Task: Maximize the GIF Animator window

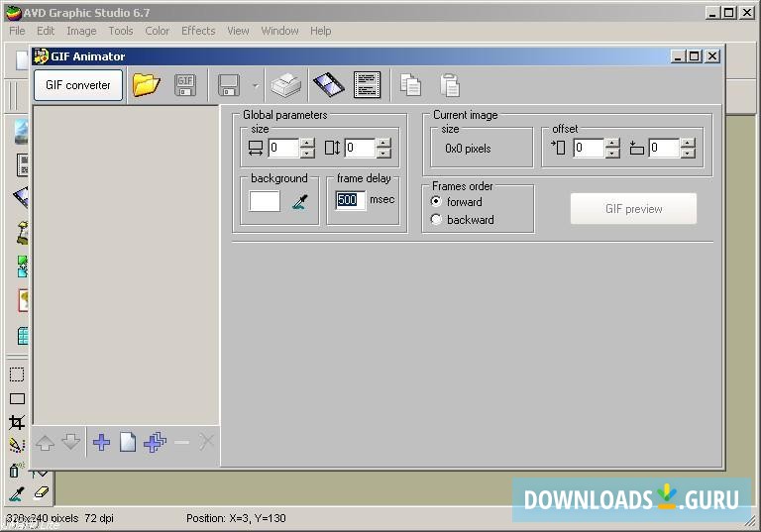Action: click(x=695, y=56)
